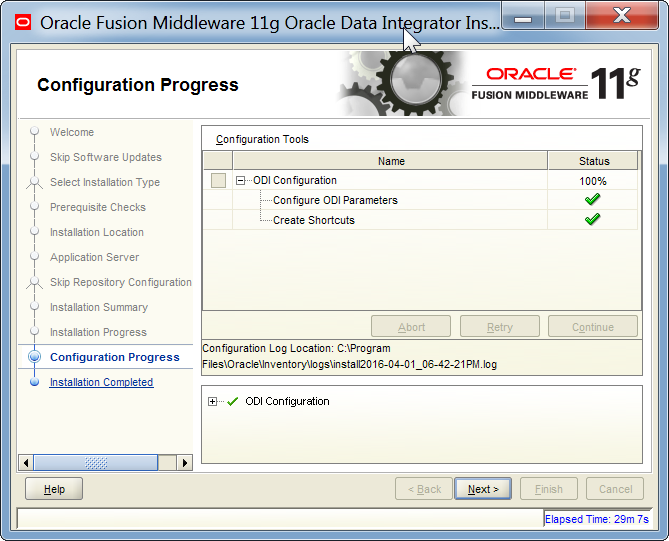Click the 100% status value

coord(592,181)
